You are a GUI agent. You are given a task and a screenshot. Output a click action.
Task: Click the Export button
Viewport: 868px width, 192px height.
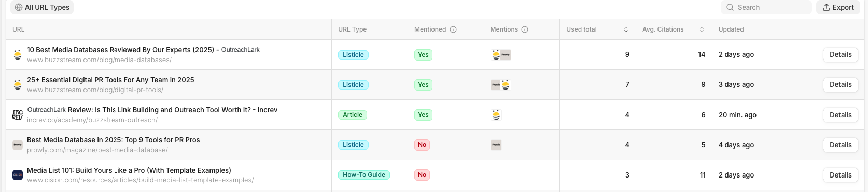click(x=838, y=7)
